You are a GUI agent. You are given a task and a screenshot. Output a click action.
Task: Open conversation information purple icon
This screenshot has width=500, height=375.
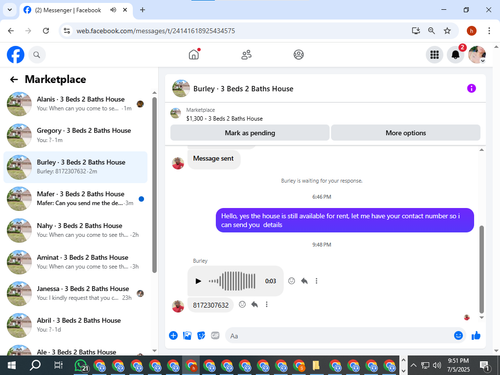(x=471, y=88)
